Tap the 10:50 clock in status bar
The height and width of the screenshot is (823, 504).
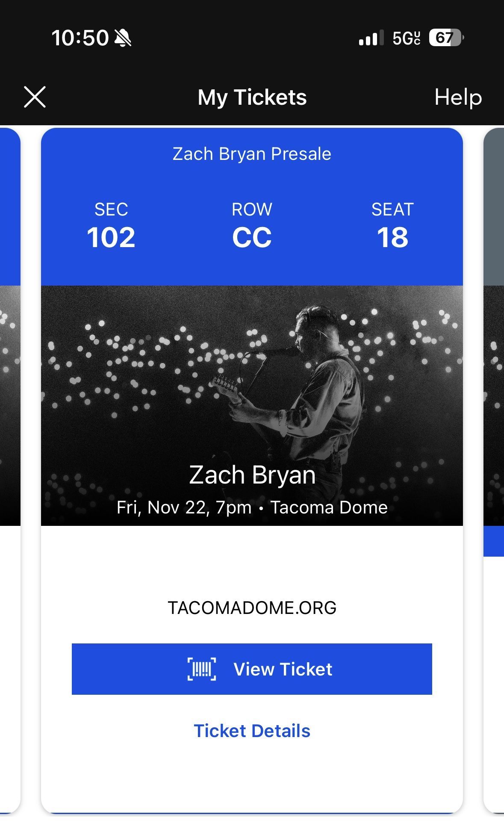(x=79, y=38)
